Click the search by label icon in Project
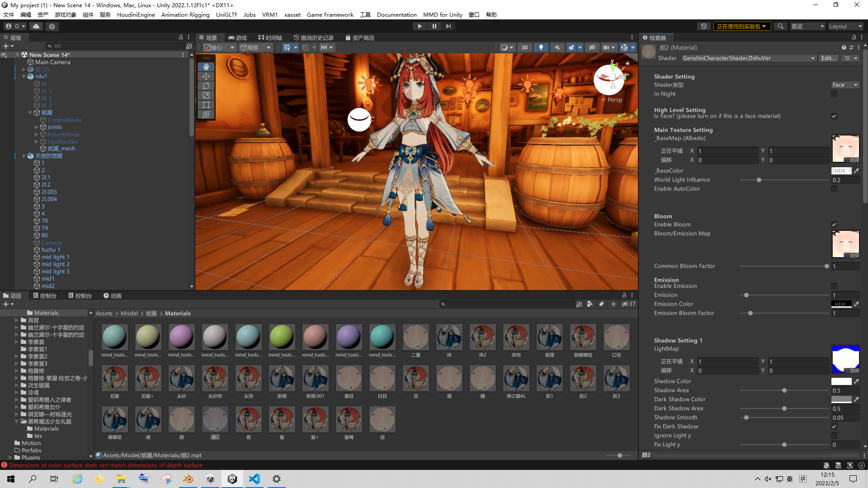 [601, 304]
